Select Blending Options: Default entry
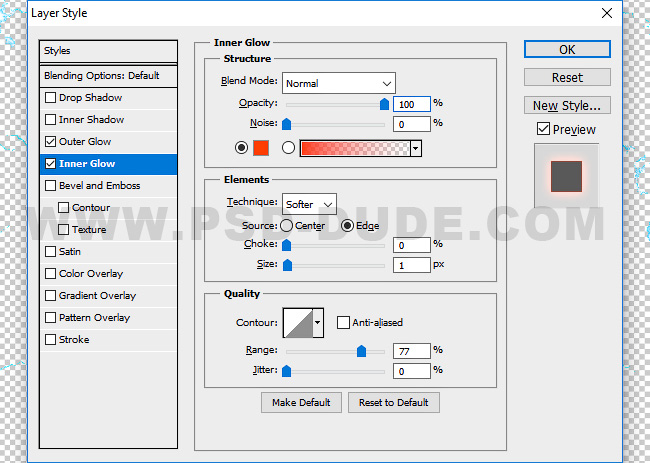The width and height of the screenshot is (650, 463). [x=108, y=76]
